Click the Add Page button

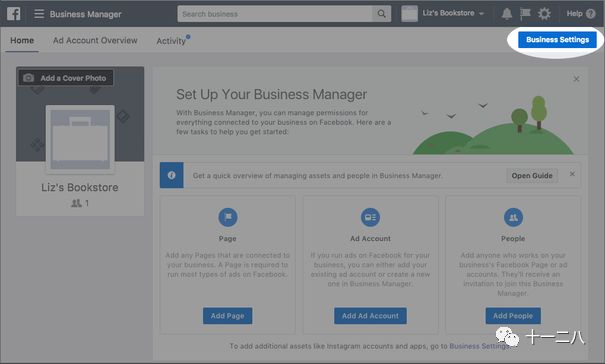(x=228, y=316)
